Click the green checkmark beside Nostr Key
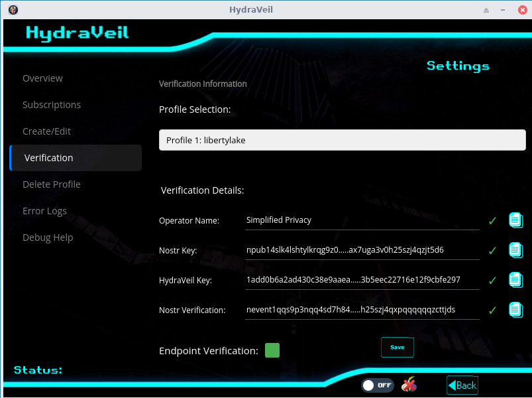This screenshot has height=398, width=532. coord(492,250)
